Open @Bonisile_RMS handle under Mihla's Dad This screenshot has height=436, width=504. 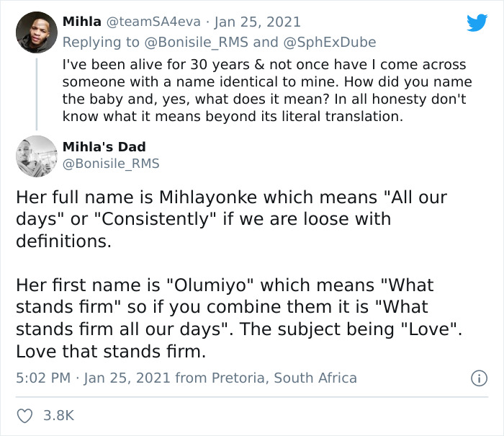(111, 164)
